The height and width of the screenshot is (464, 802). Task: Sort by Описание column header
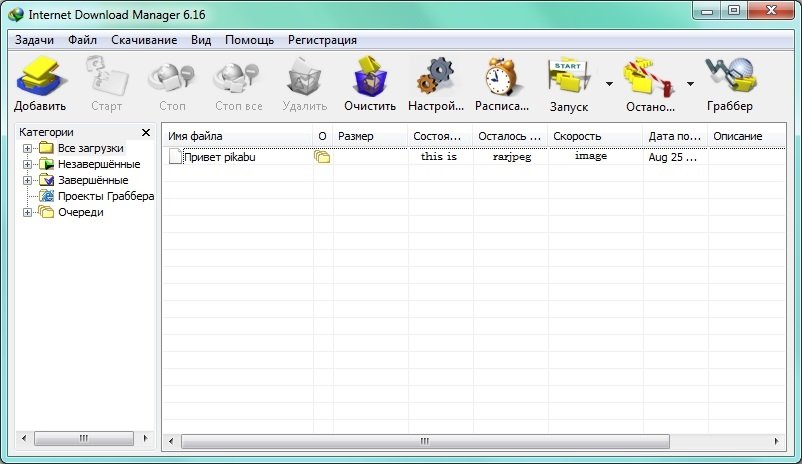click(x=747, y=136)
